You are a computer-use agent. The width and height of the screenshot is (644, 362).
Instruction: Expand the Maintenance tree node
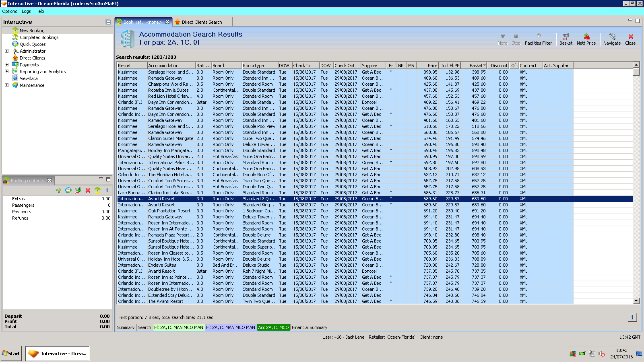point(6,85)
